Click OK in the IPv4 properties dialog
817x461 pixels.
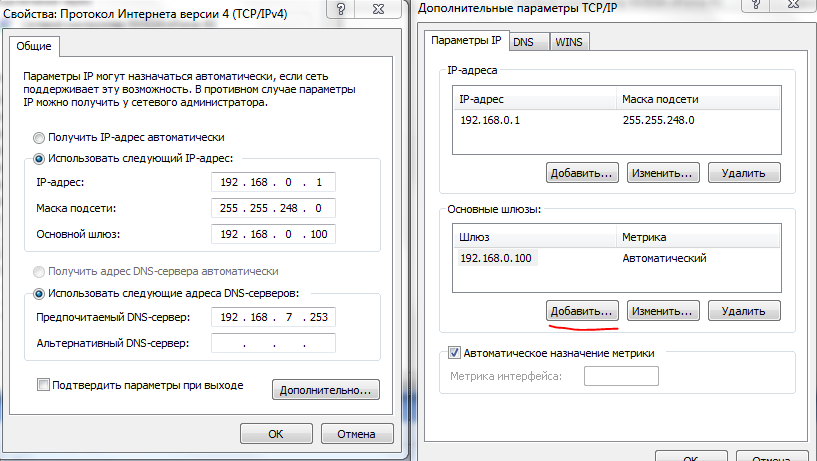pyautogui.click(x=275, y=434)
